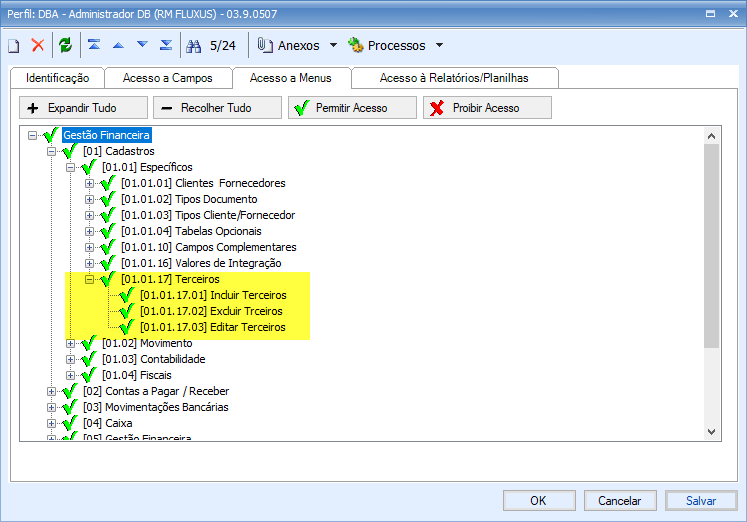Click the Salvar button
The width and height of the screenshot is (747, 522).
(x=701, y=501)
